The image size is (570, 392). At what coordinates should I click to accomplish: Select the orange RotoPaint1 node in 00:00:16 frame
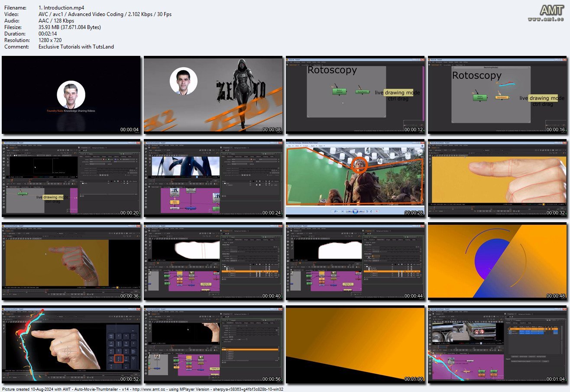click(502, 97)
